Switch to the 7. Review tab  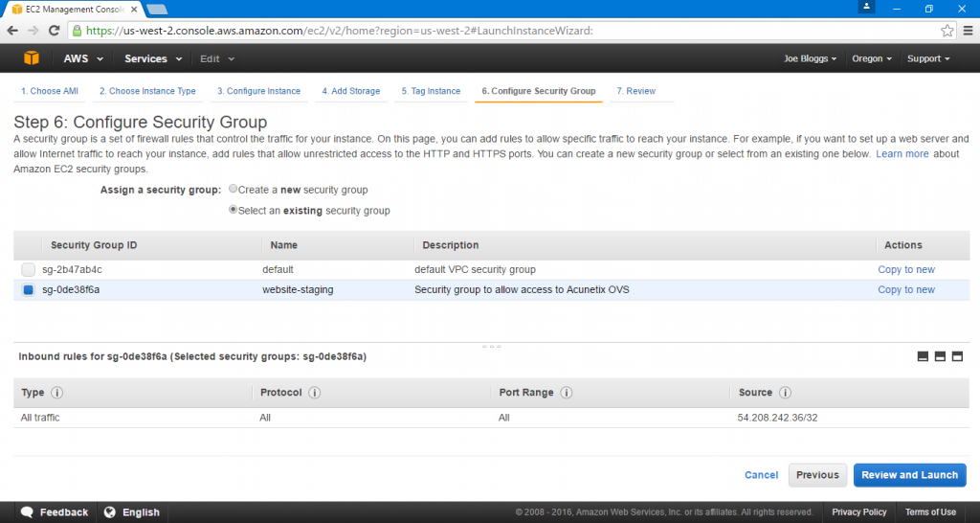[x=636, y=91]
